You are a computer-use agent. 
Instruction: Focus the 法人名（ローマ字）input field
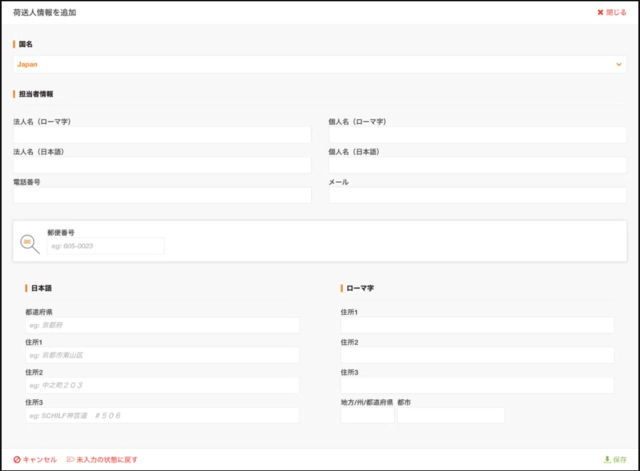162,135
